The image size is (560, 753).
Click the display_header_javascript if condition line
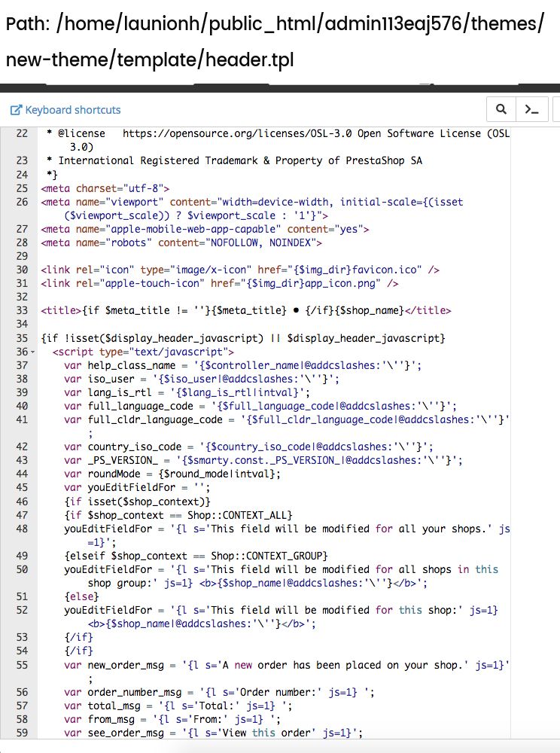(243, 338)
